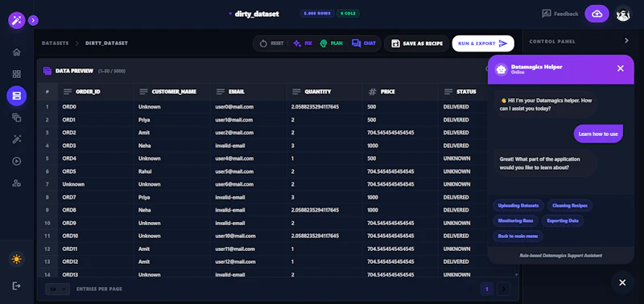Open the copy/layers sidebar icon

[x=16, y=117]
